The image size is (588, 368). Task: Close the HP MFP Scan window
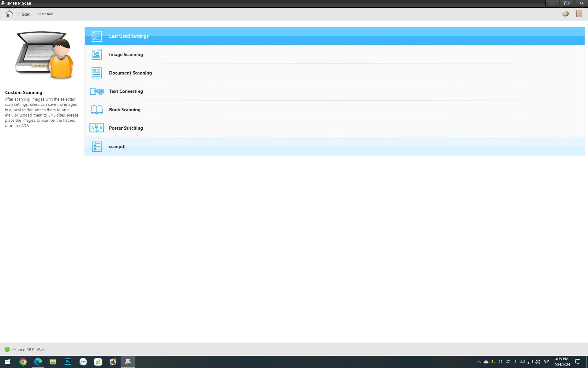tap(581, 3)
